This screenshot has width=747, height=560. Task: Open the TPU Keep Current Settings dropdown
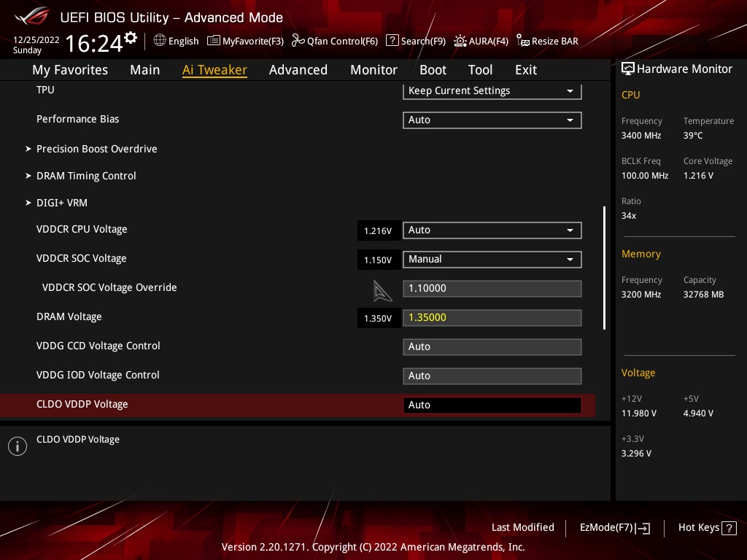tap(492, 91)
